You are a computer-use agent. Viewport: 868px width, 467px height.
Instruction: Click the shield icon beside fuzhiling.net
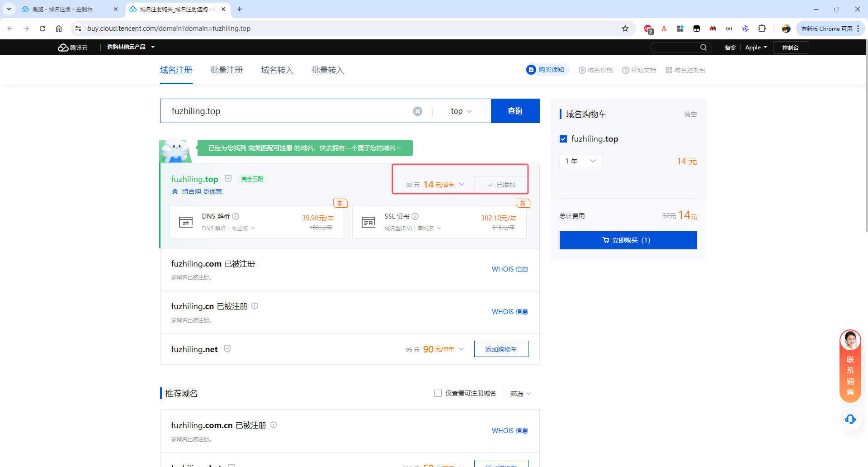[x=227, y=349]
